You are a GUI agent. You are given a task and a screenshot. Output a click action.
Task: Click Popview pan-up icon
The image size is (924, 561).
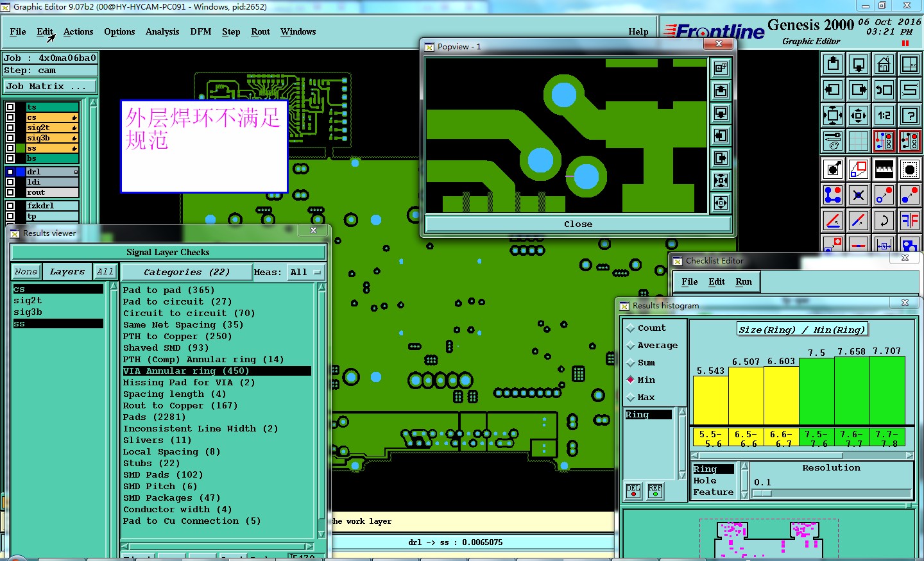pyautogui.click(x=721, y=90)
